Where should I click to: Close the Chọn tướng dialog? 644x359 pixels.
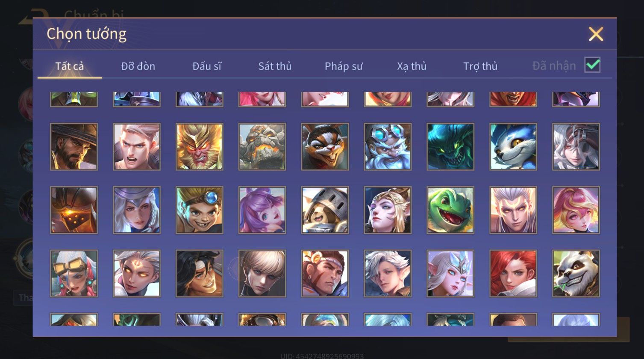[x=596, y=34]
